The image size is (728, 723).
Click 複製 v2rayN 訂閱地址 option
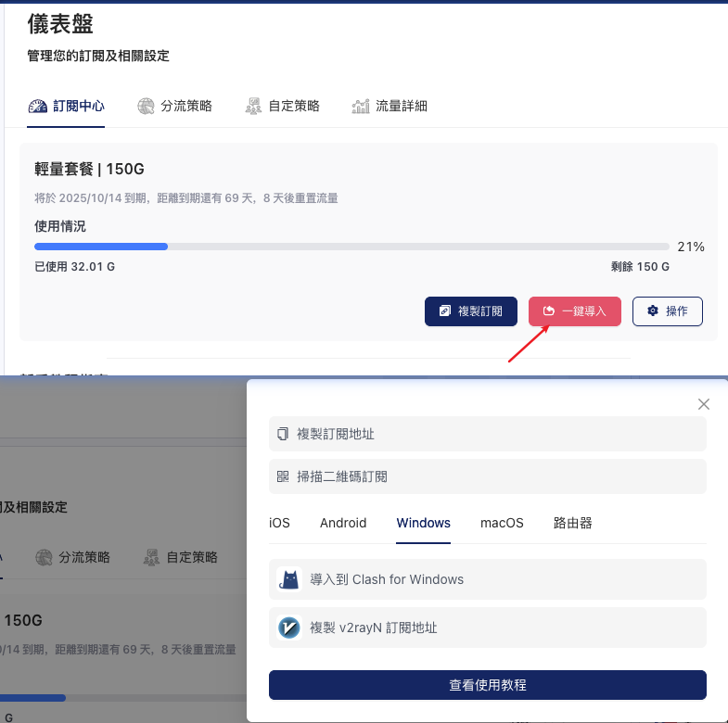tap(488, 628)
